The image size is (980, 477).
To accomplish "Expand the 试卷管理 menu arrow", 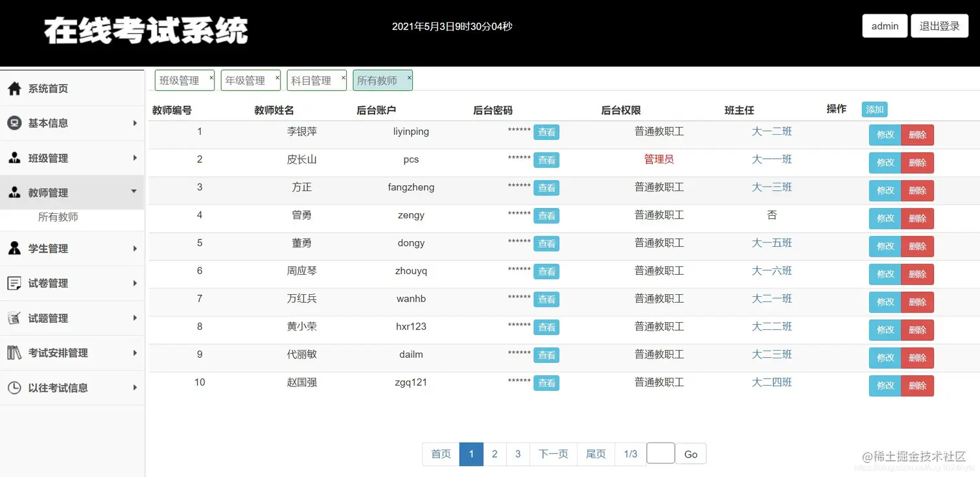I will [x=135, y=283].
